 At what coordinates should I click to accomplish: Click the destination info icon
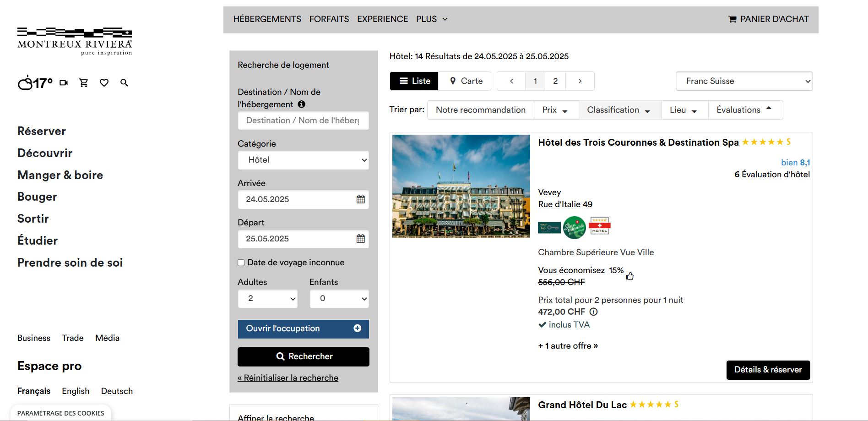(x=301, y=104)
